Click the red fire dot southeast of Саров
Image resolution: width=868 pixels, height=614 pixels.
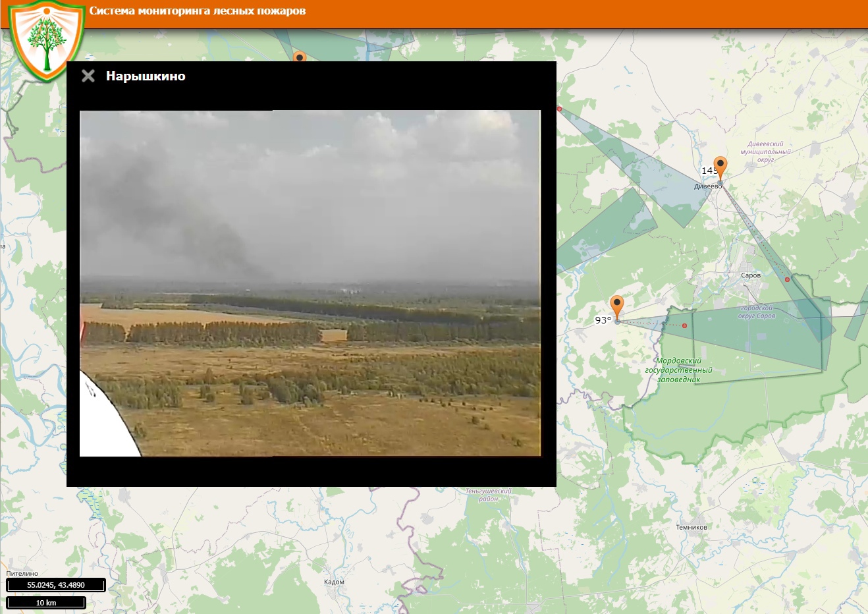point(787,280)
